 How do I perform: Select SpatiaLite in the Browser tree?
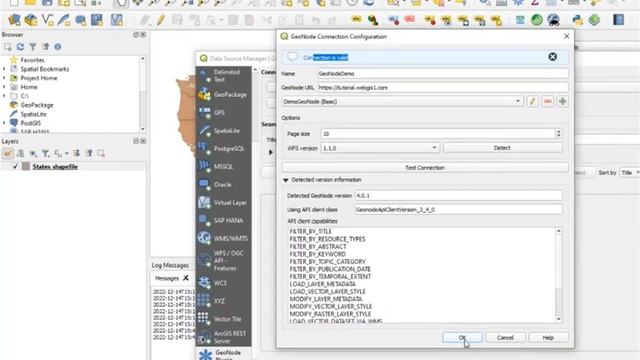tap(33, 114)
